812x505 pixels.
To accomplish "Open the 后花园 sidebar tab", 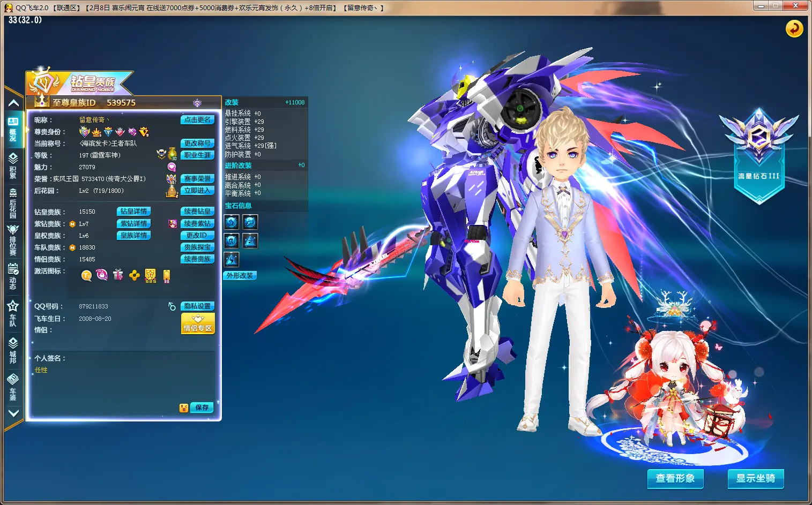I will tap(13, 202).
